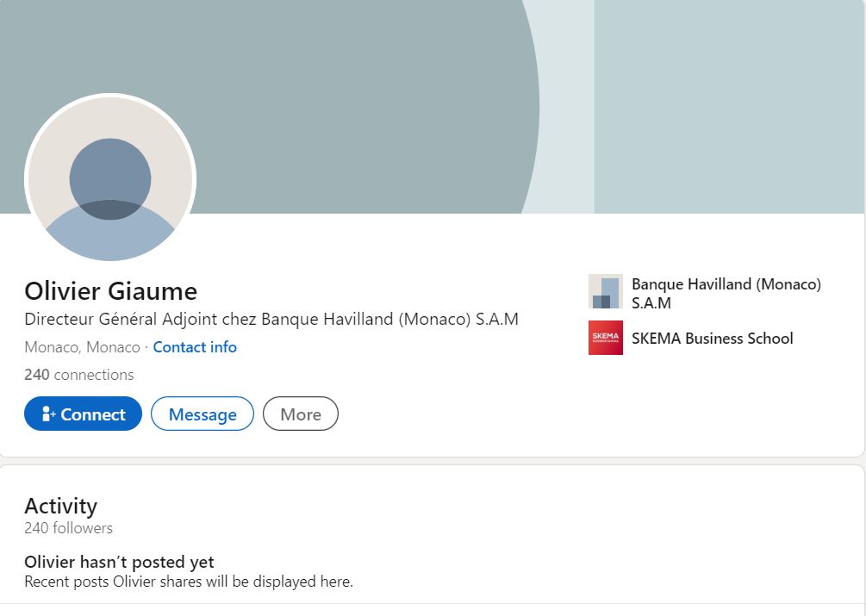Expand the More options menu

coord(301,414)
